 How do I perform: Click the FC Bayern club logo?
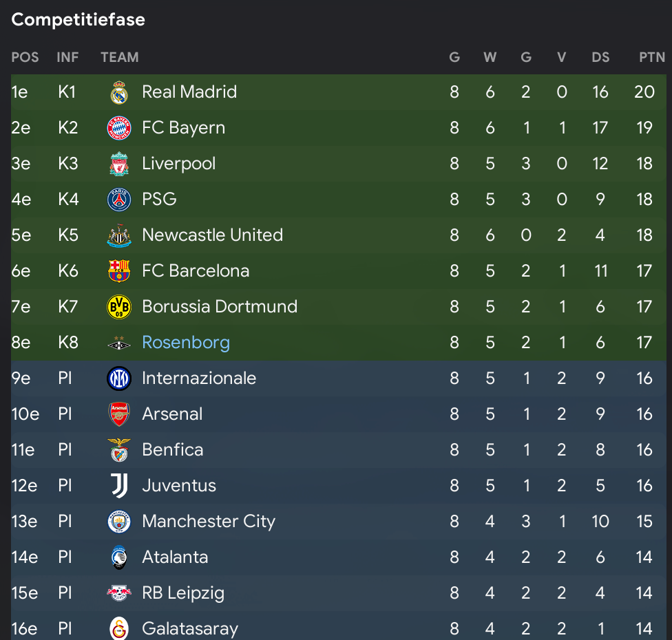[x=119, y=128]
